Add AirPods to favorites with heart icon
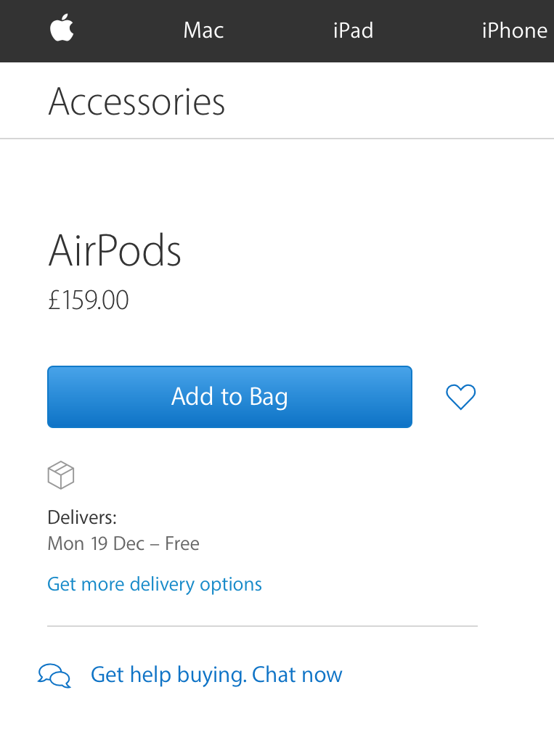Viewport: 554px width, 756px height. 460,397
